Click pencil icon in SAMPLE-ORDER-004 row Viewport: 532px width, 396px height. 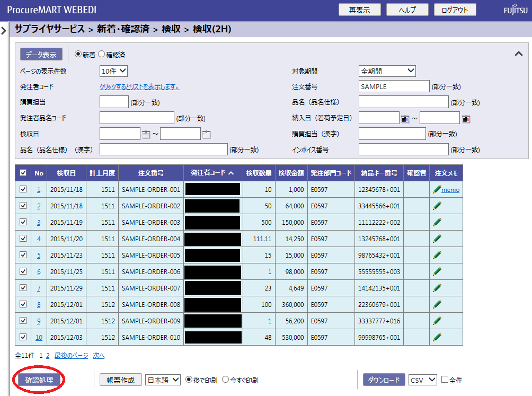tap(437, 239)
